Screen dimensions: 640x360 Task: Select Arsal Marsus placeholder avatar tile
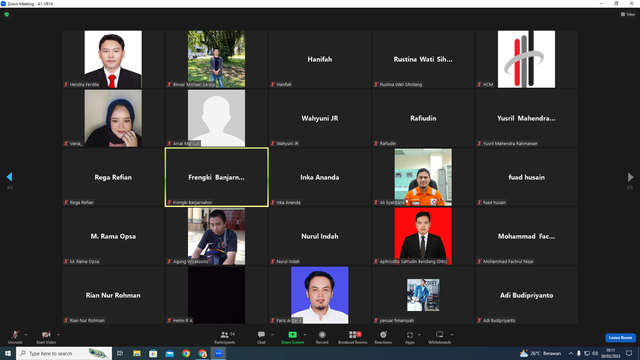(x=216, y=118)
